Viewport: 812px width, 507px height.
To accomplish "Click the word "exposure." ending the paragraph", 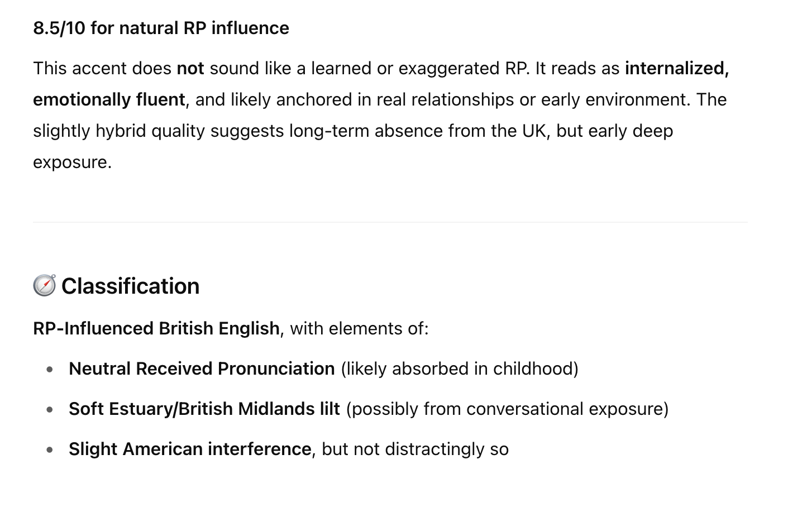I will pyautogui.click(x=73, y=162).
